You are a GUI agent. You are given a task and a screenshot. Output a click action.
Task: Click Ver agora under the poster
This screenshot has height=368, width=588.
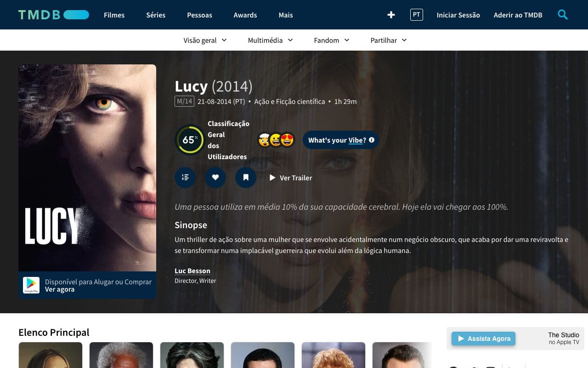tap(60, 289)
